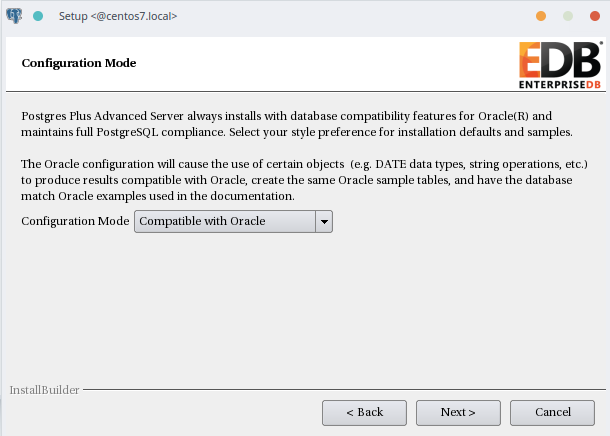Minimize the Setup window using orange button
Viewport: 610px width, 436px height.
pyautogui.click(x=541, y=16)
